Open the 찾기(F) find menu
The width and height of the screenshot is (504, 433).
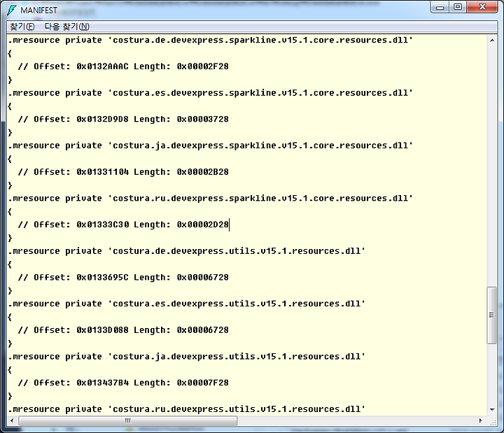coord(22,27)
